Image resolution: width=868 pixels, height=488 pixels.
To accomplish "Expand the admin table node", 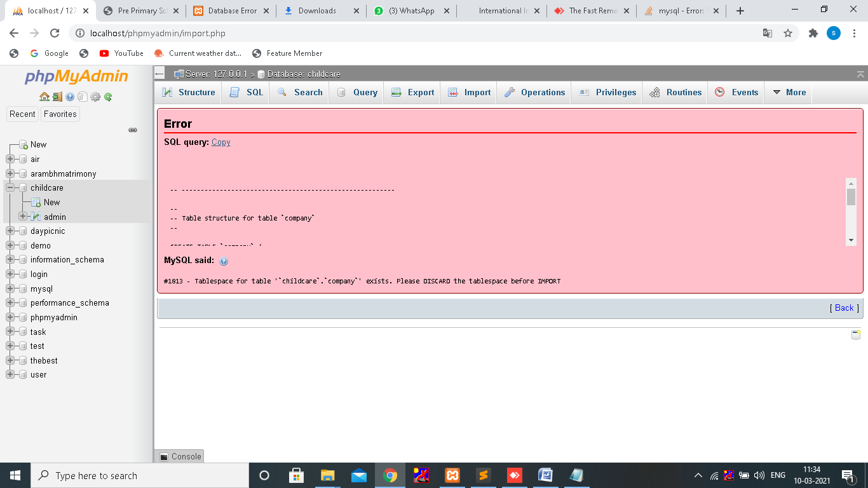I will click(23, 217).
